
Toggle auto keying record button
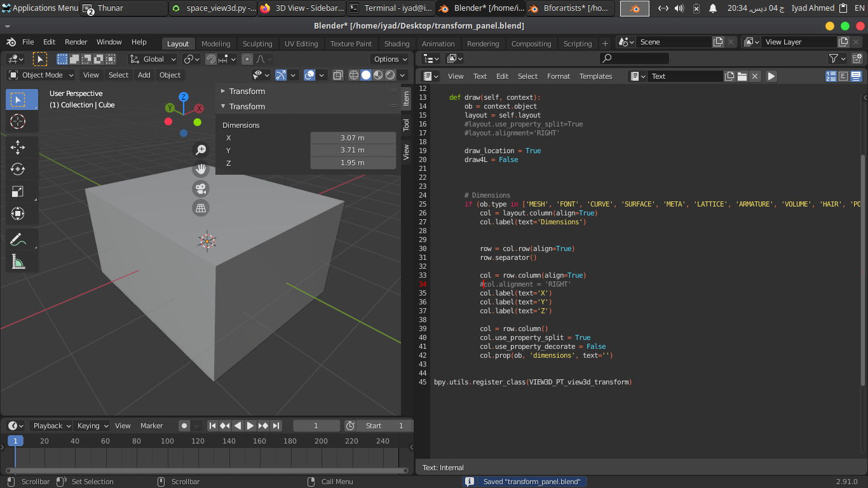(184, 426)
